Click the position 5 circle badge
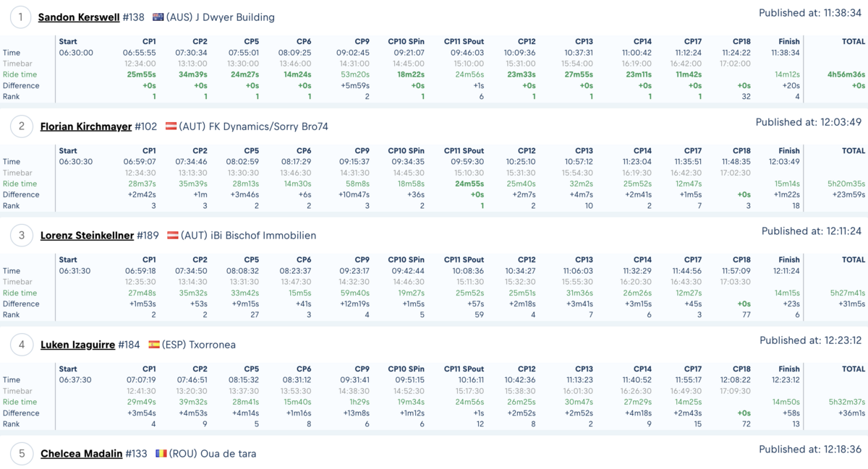This screenshot has width=868, height=469. [21, 454]
